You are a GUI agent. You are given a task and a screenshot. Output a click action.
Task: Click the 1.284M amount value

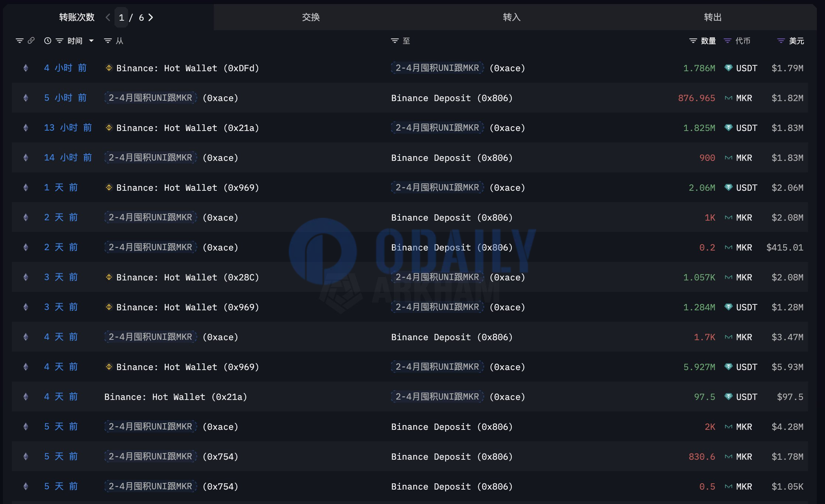[699, 307]
